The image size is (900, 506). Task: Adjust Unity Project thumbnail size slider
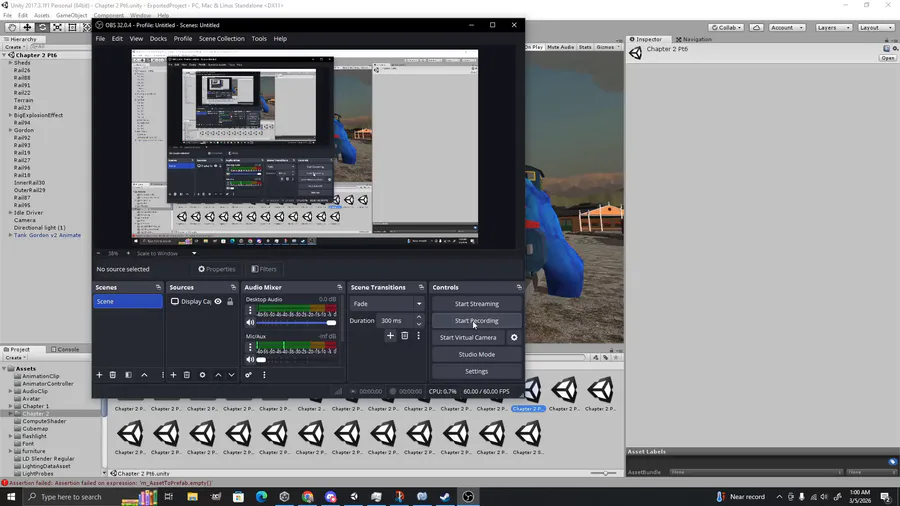point(604,473)
